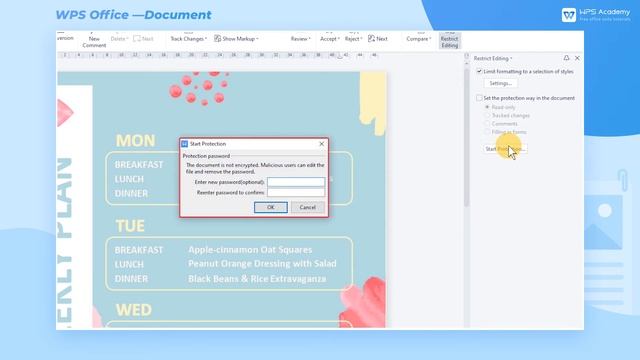
Task: Open the Track Changes dropdown
Action: pos(189,39)
